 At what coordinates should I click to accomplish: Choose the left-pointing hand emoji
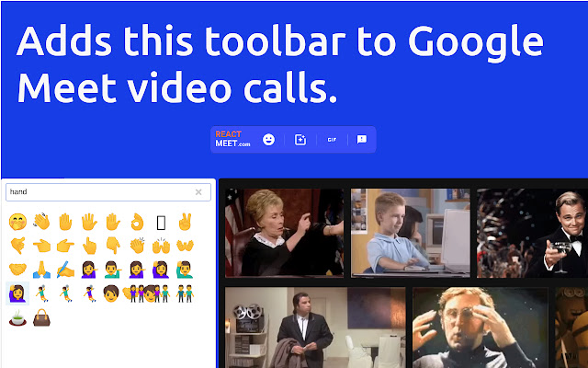point(41,246)
